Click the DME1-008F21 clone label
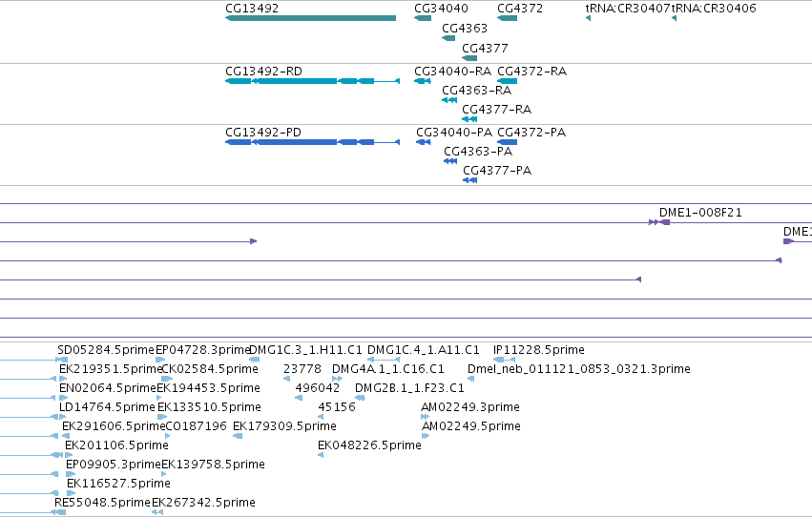Screen dimensions: 812x517 700,212
